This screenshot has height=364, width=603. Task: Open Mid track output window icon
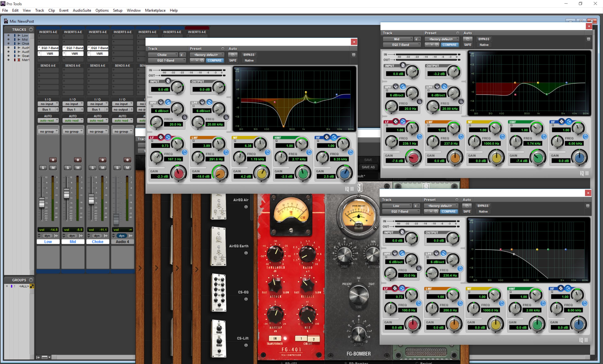(x=82, y=110)
